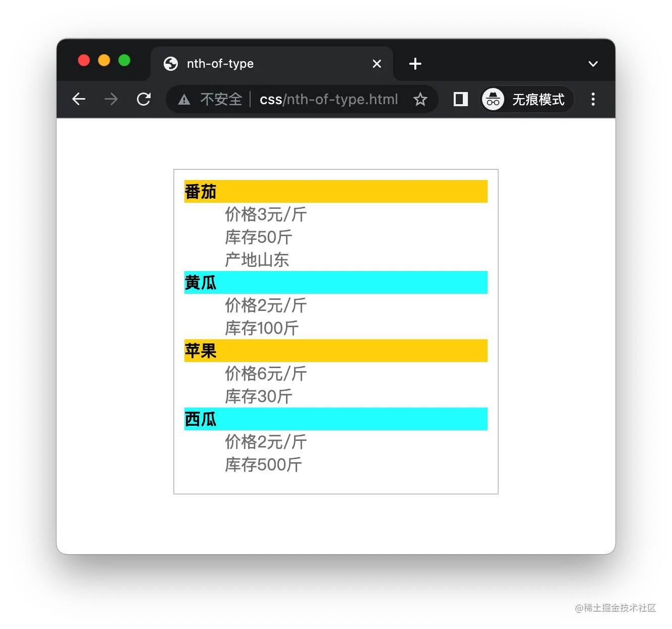Select the text 库存50斤
Screen dimensions: 672x629
coord(259,237)
